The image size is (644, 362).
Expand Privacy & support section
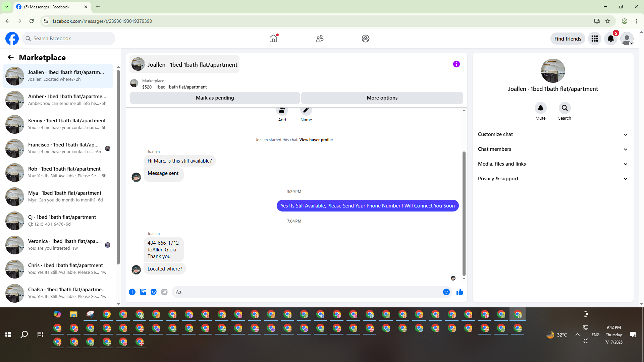[553, 179]
